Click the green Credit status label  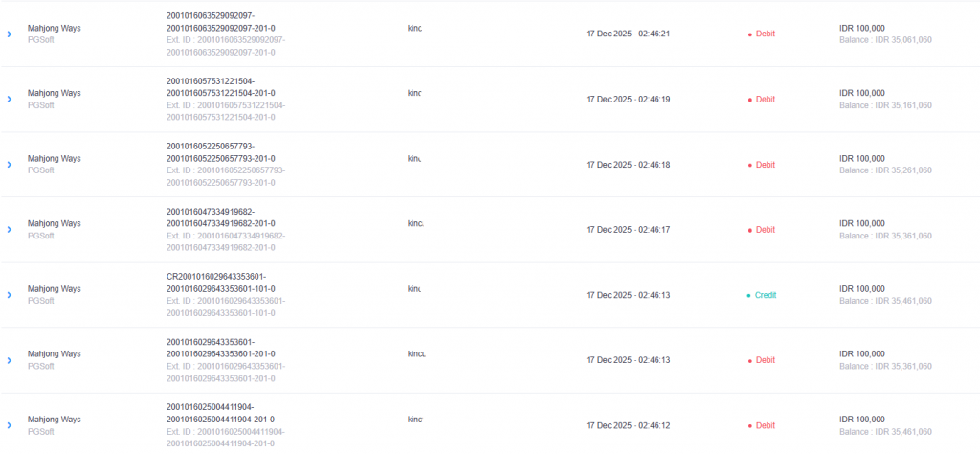[765, 295]
